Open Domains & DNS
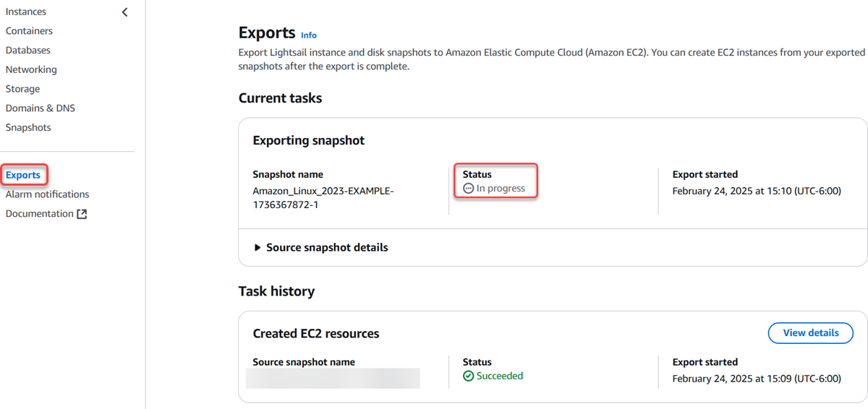 [41, 108]
